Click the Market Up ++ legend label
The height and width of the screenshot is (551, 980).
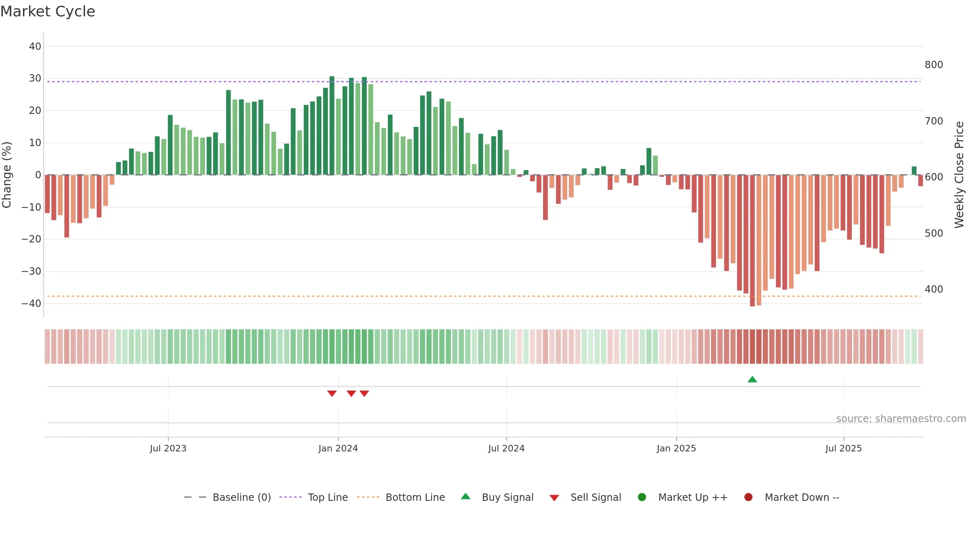pos(693,497)
